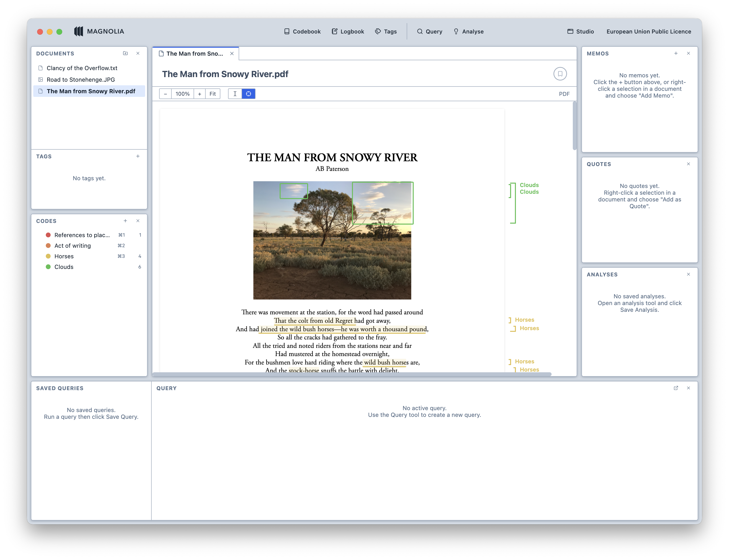Click the second Clouds margin label
The height and width of the screenshot is (560, 729).
tap(529, 192)
